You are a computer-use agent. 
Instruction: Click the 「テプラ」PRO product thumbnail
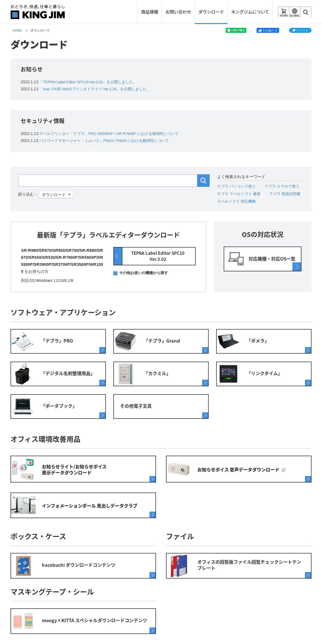(x=23, y=341)
